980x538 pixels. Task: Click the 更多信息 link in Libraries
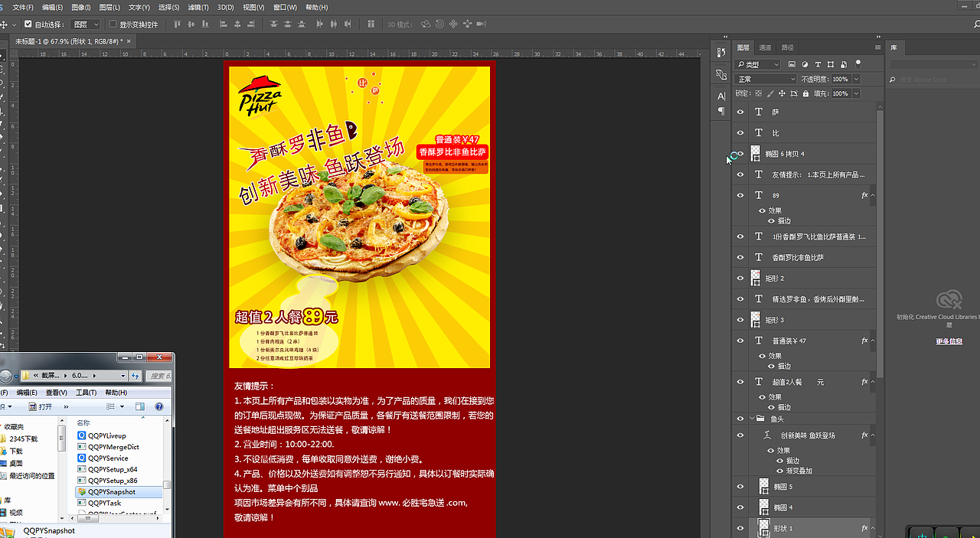point(949,341)
